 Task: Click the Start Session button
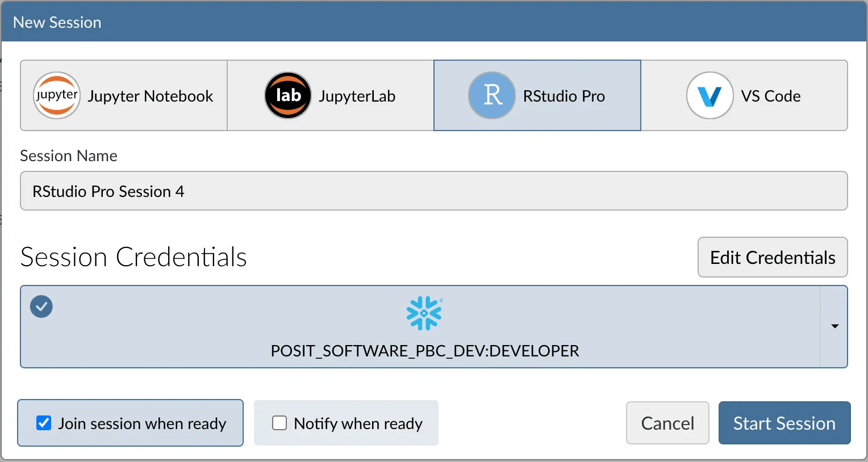(784, 423)
